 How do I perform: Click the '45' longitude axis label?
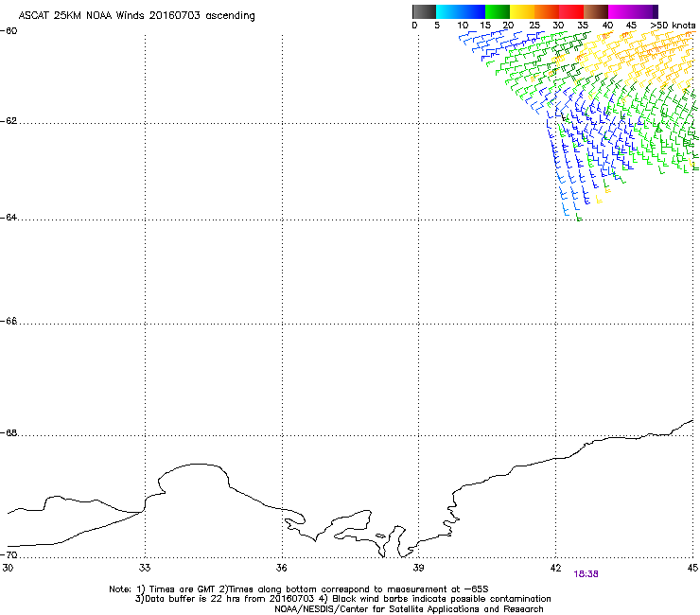(692, 568)
